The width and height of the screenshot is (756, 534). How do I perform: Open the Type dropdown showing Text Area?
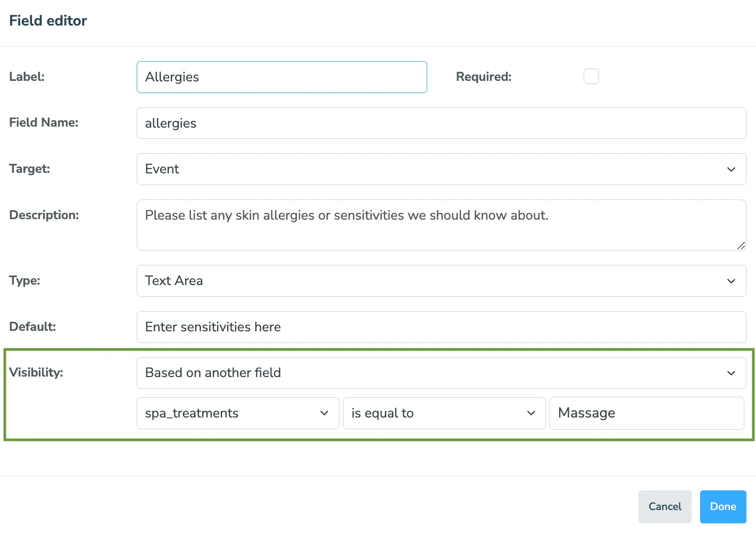coord(441,281)
